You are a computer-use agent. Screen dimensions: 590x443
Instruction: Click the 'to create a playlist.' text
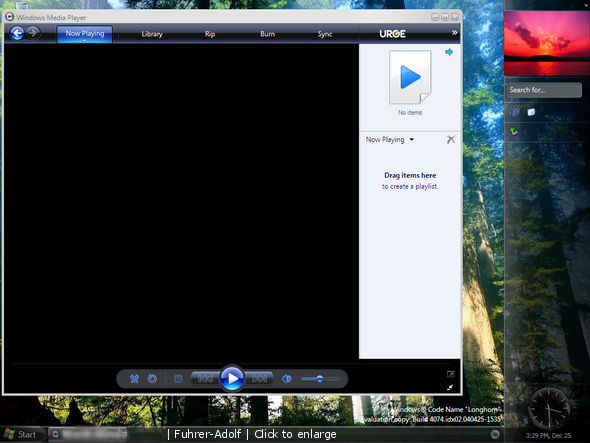click(x=410, y=186)
